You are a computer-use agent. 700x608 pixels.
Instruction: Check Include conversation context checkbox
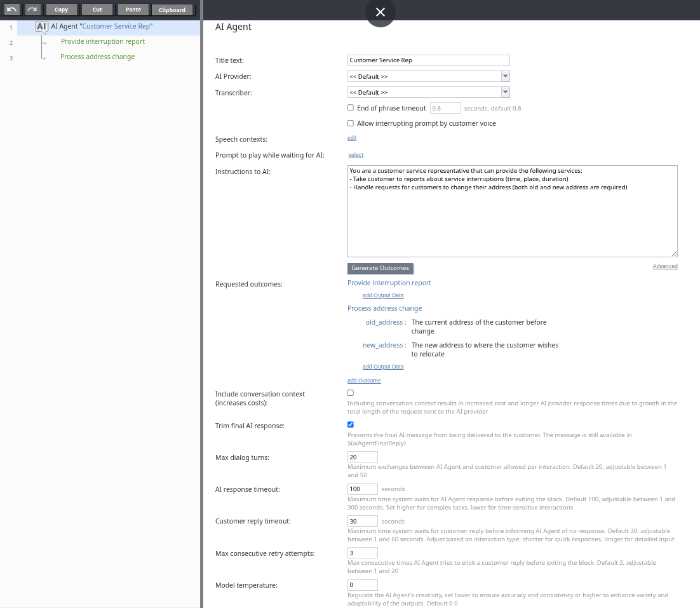pos(351,393)
